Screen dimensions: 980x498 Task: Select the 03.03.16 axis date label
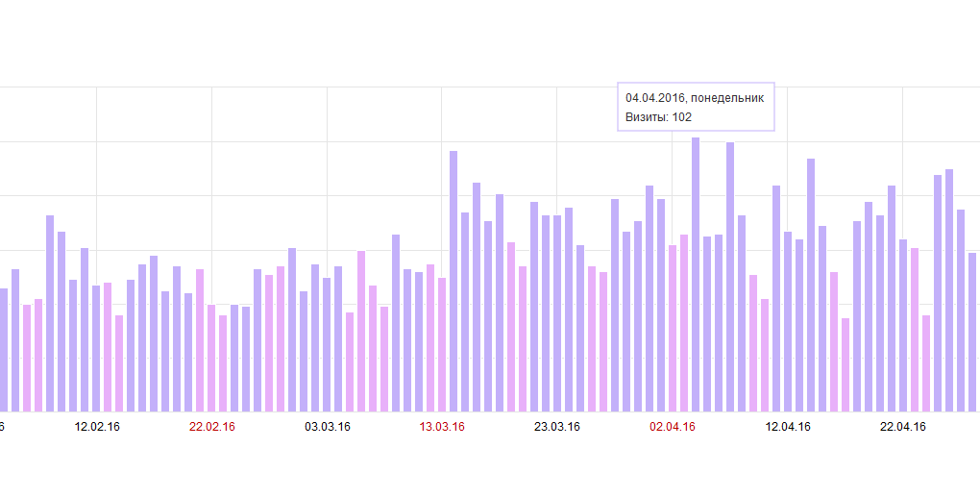point(328,427)
